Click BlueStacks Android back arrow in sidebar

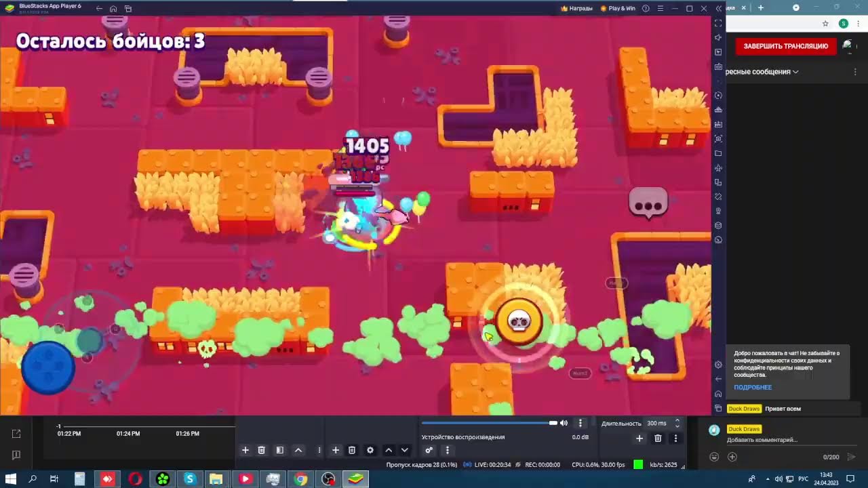coord(718,379)
